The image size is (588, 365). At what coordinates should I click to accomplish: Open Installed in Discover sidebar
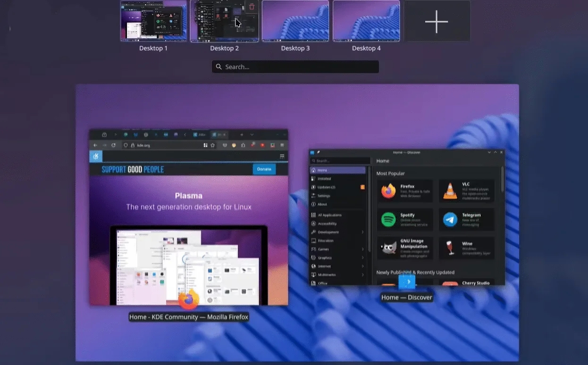[x=337, y=179]
